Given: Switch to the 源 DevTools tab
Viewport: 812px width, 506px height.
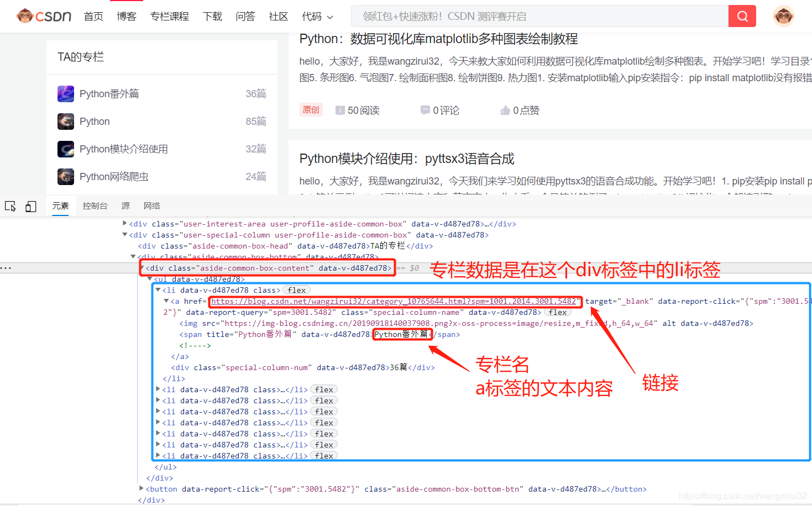Looking at the screenshot, I should click(x=125, y=206).
